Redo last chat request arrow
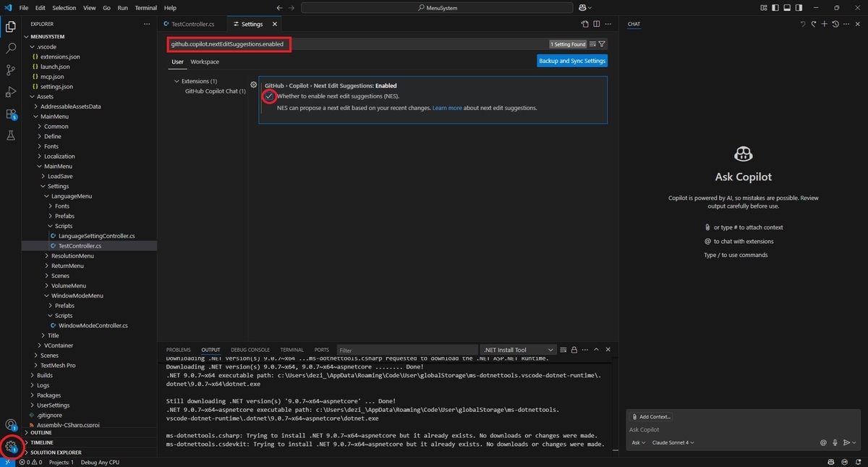The height and width of the screenshot is (467, 868). pos(813,24)
